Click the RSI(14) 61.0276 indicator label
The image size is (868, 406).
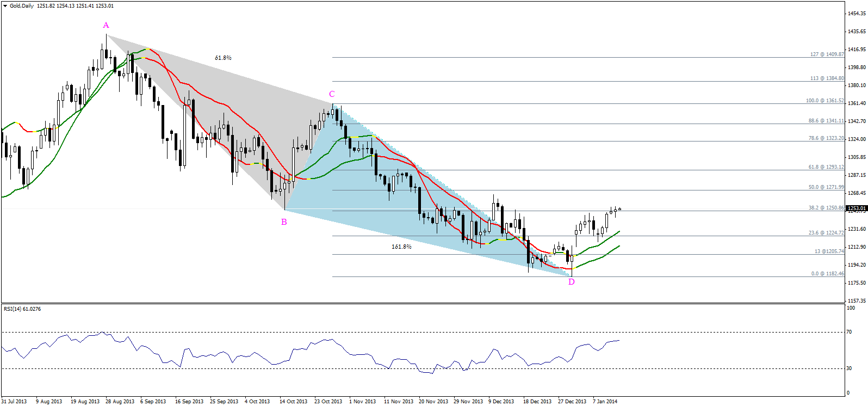22,309
